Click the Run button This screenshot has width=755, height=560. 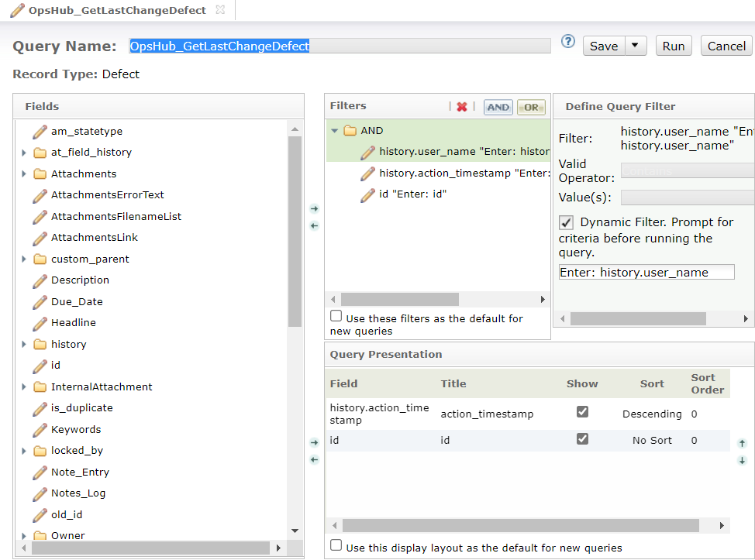point(673,46)
